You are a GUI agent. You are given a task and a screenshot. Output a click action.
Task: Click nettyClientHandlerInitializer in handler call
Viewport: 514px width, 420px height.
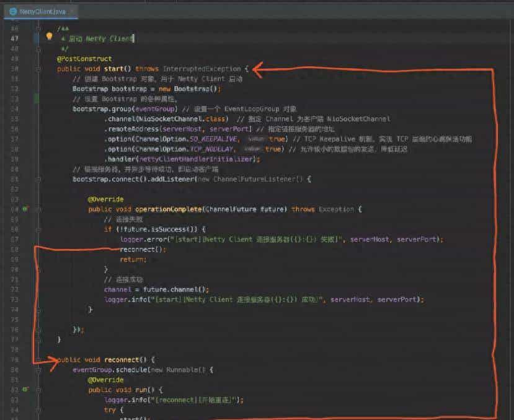pyautogui.click(x=197, y=159)
